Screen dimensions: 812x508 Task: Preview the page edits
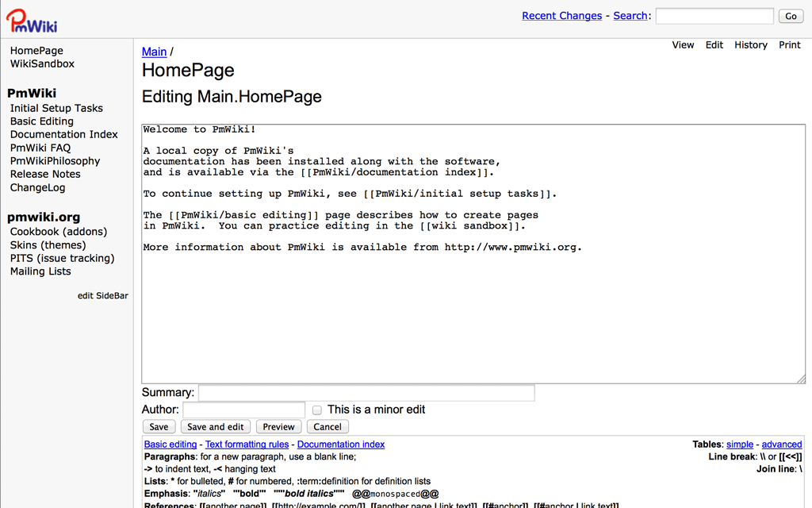(x=278, y=427)
